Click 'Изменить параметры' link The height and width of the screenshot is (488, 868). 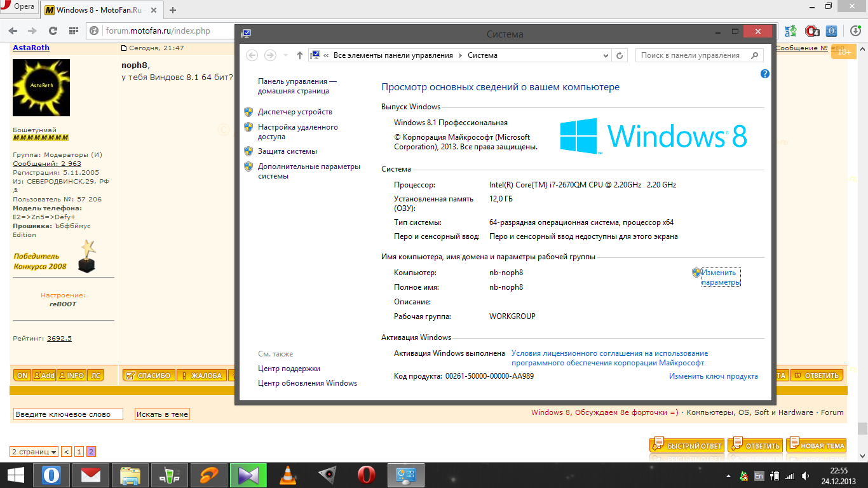click(x=721, y=277)
